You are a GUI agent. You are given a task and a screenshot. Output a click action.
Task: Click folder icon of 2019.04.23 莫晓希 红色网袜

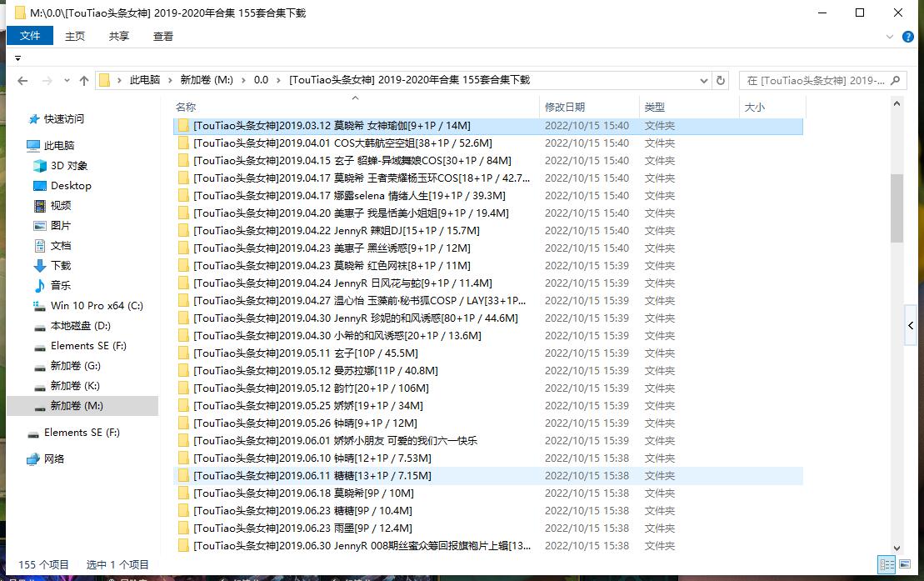coord(183,266)
